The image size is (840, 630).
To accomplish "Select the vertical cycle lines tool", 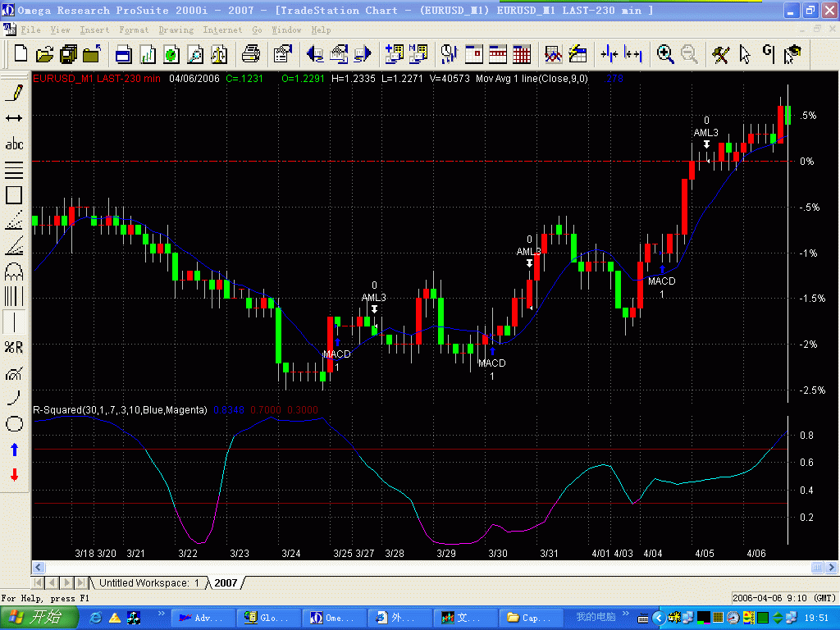I will point(14,296).
